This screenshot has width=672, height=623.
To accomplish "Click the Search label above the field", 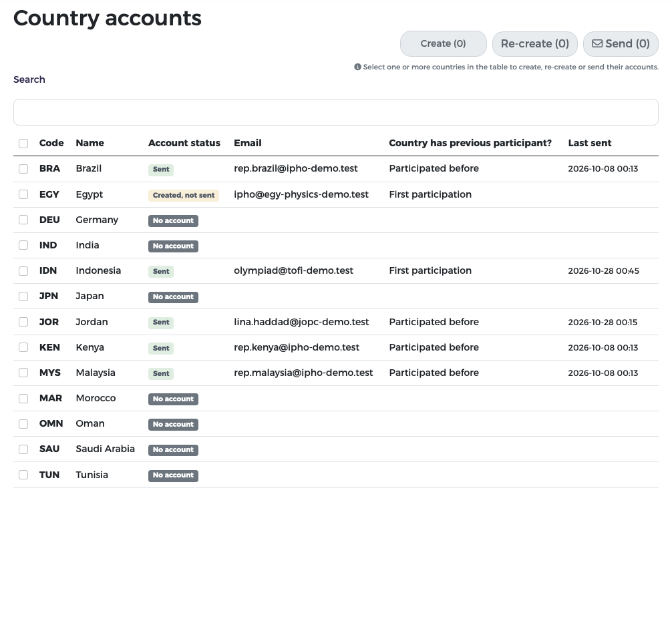I will 29,79.
